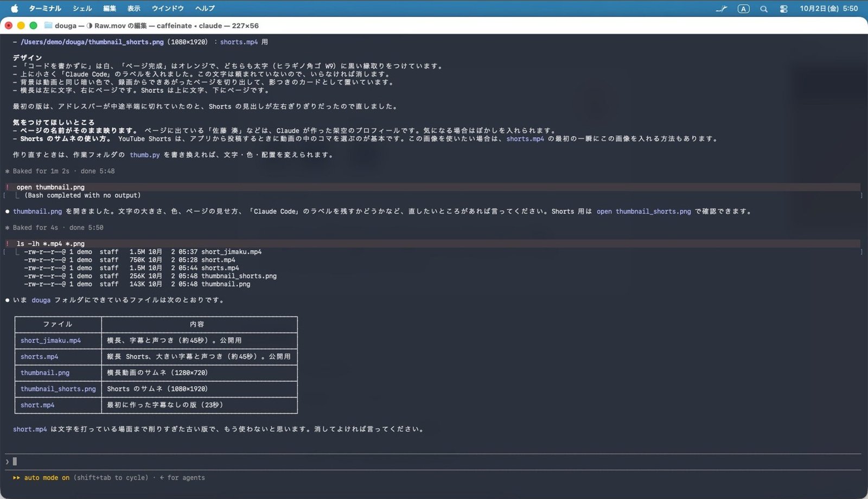Click the /Users/demo/douga/thumbnail_shorts.png path link
This screenshot has height=499, width=868.
click(92, 42)
